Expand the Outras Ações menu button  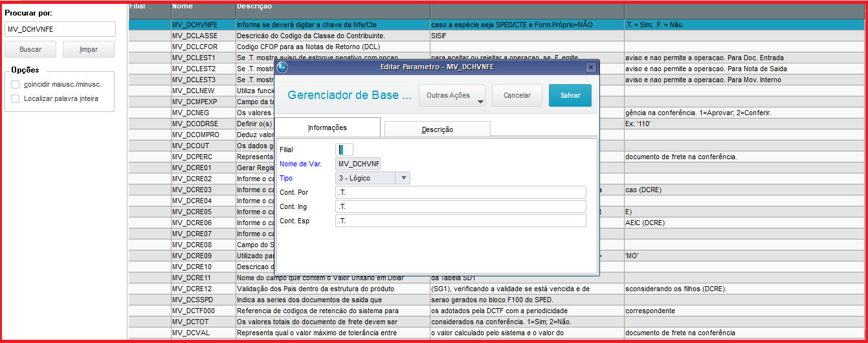click(x=452, y=95)
